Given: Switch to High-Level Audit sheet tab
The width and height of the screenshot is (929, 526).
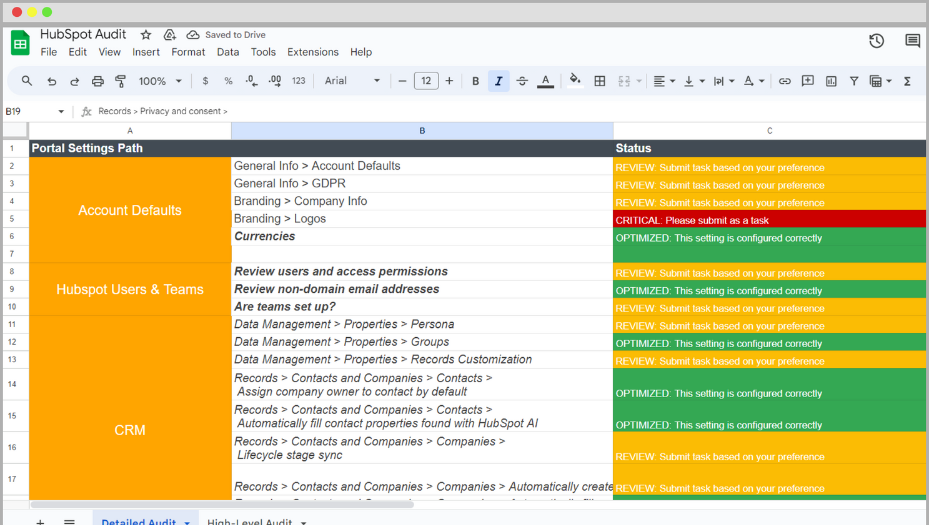Looking at the screenshot, I should click(256, 521).
